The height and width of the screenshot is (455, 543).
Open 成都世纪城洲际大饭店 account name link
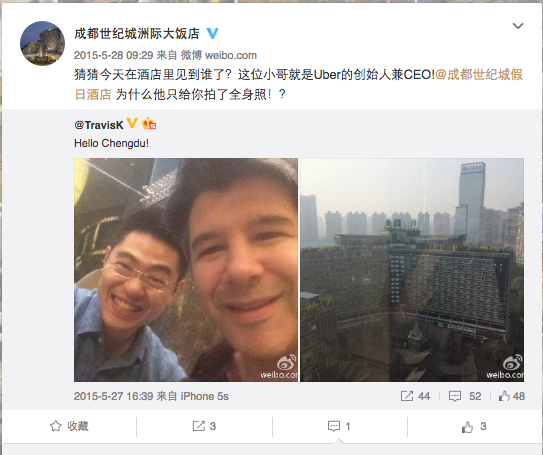pyautogui.click(x=137, y=34)
